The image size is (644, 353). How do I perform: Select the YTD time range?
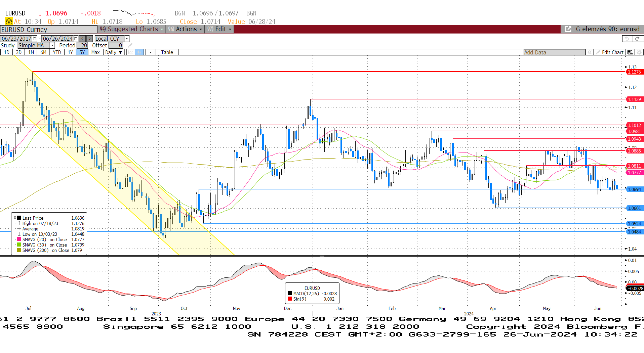(57, 52)
